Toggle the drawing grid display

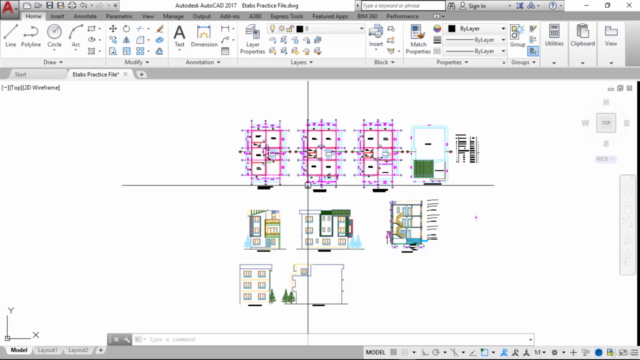[393, 352]
